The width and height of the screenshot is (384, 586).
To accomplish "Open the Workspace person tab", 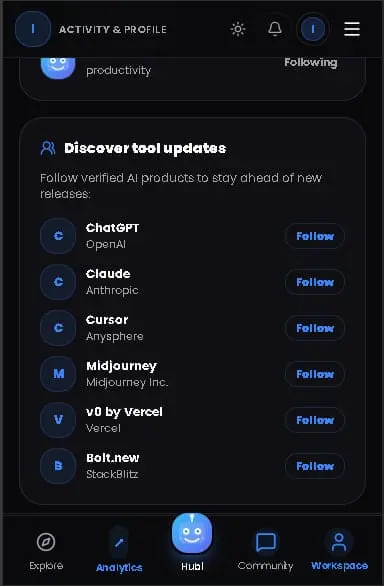I will (339, 552).
